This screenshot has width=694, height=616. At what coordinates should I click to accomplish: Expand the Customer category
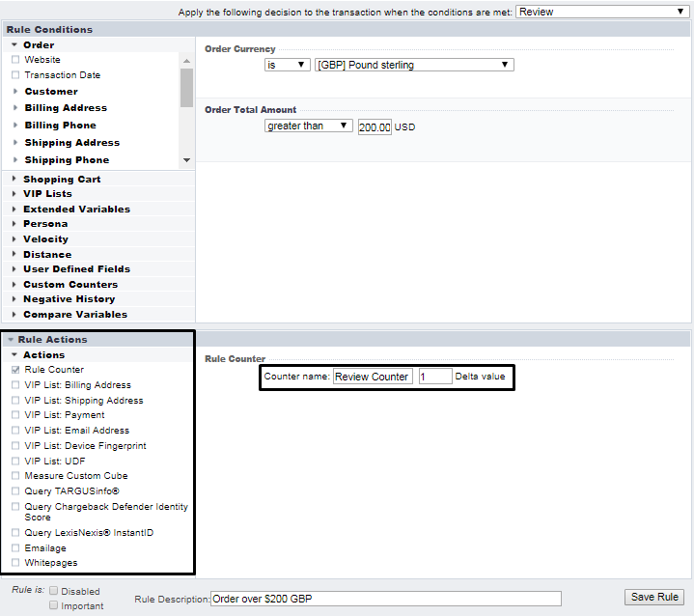[x=15, y=91]
